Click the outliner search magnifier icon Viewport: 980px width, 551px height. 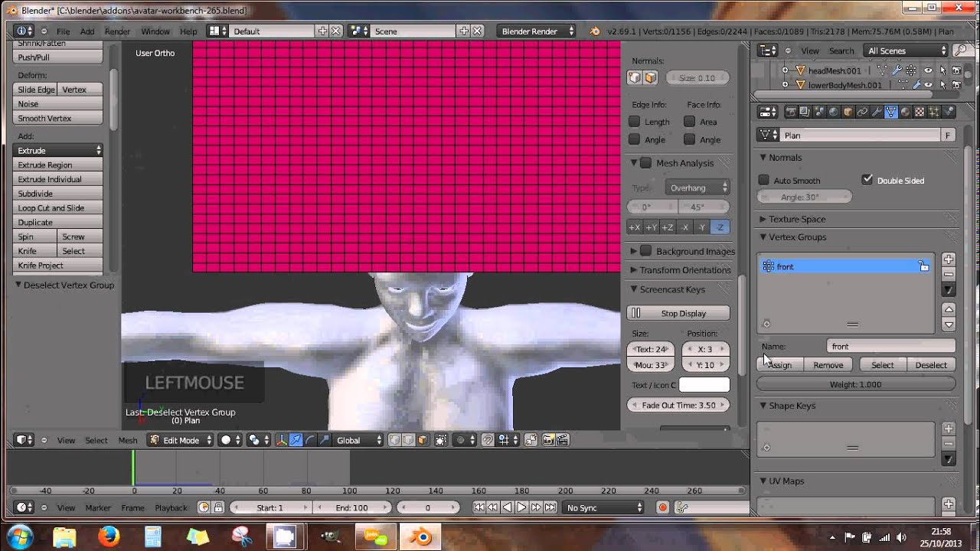(962, 51)
